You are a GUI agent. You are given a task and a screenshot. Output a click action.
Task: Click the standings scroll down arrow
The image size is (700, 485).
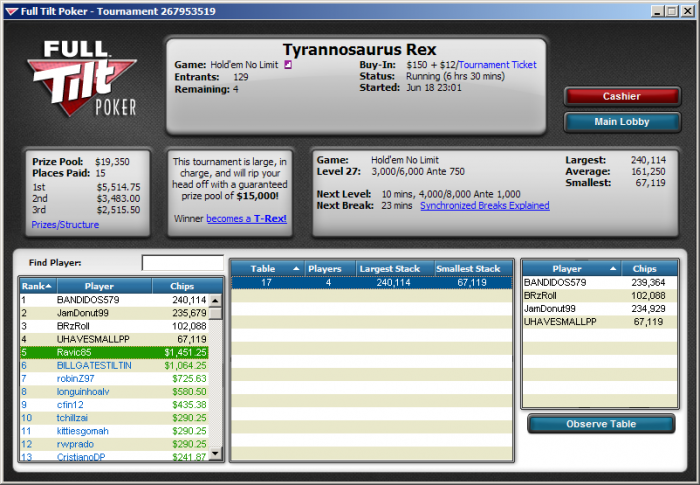pos(216,454)
